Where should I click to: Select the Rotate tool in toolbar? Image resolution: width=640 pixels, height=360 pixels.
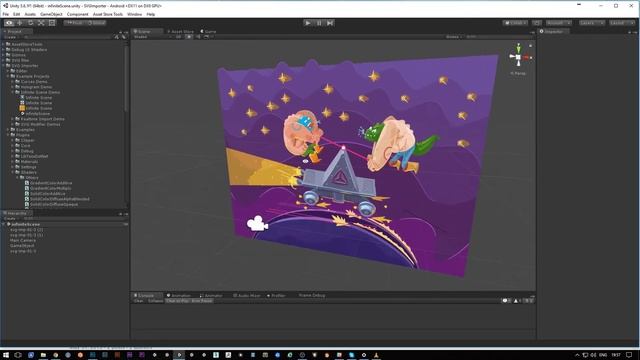tap(30, 23)
